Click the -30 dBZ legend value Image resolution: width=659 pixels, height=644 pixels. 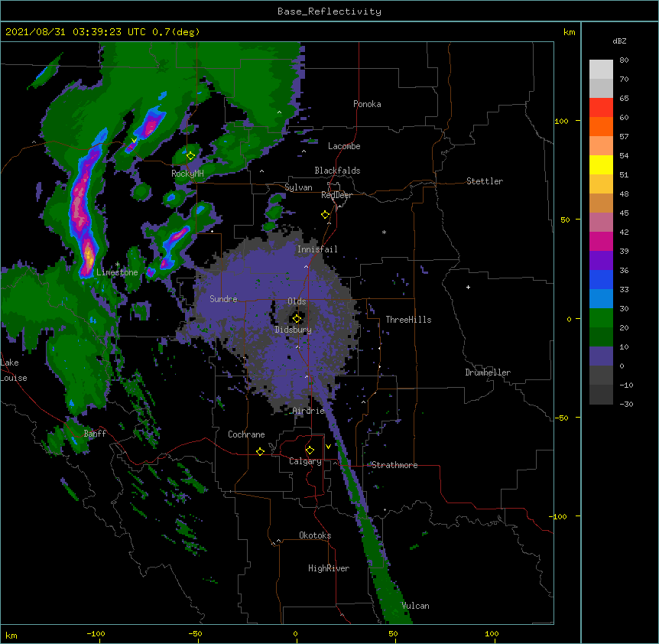(626, 405)
